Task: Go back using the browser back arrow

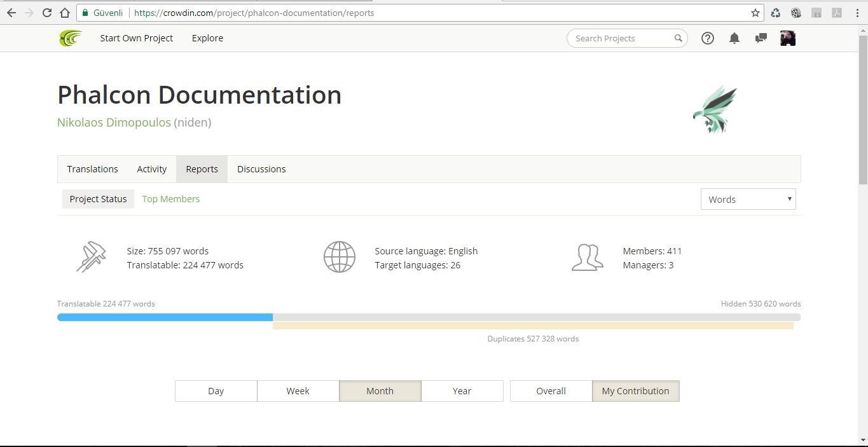Action: (11, 13)
